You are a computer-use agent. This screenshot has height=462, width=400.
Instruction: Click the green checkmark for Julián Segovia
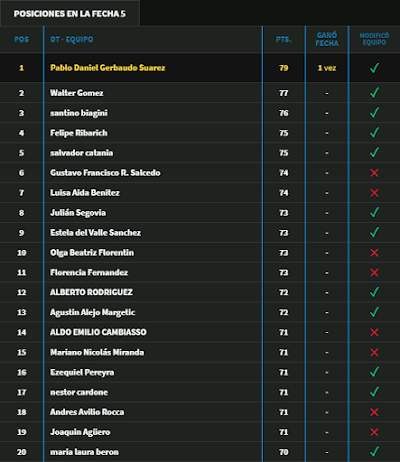(374, 212)
